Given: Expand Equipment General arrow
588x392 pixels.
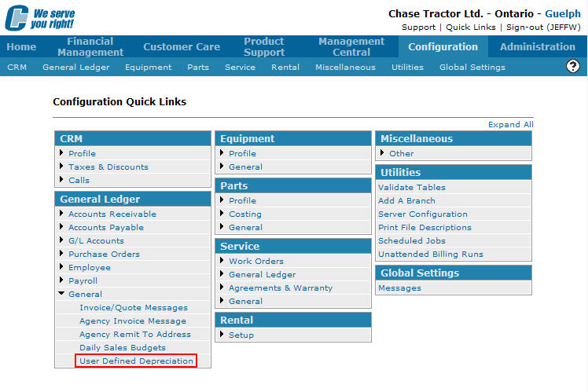Looking at the screenshot, I should click(x=222, y=167).
